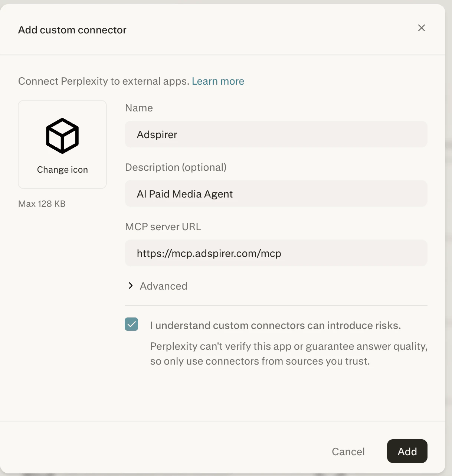Click the Adspirer name field
The height and width of the screenshot is (476, 452).
pyautogui.click(x=276, y=134)
